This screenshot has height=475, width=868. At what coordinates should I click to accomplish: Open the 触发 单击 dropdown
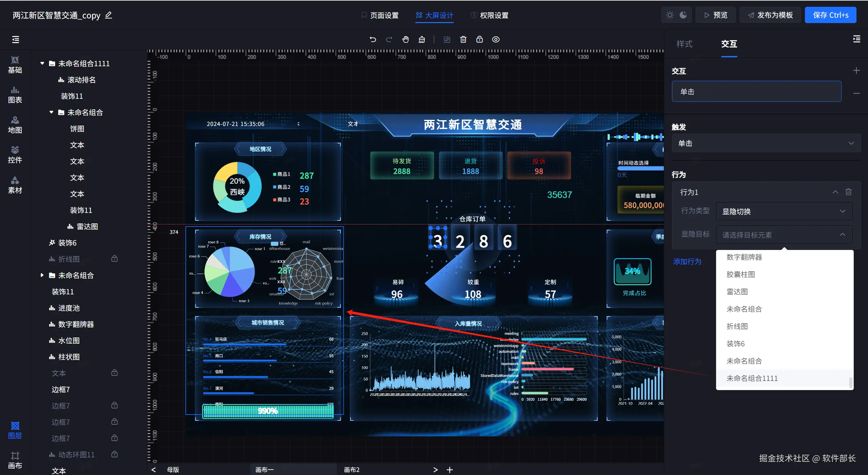pos(766,143)
